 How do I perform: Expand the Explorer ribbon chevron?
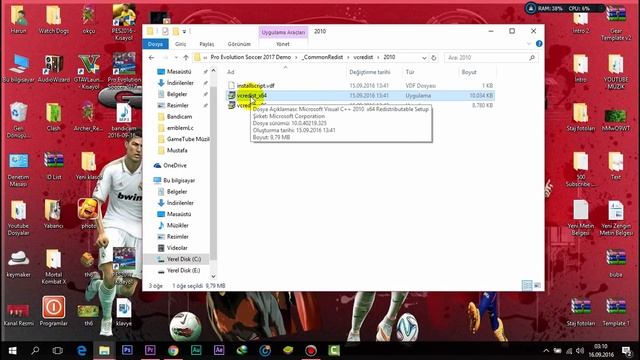pyautogui.click(x=529, y=44)
